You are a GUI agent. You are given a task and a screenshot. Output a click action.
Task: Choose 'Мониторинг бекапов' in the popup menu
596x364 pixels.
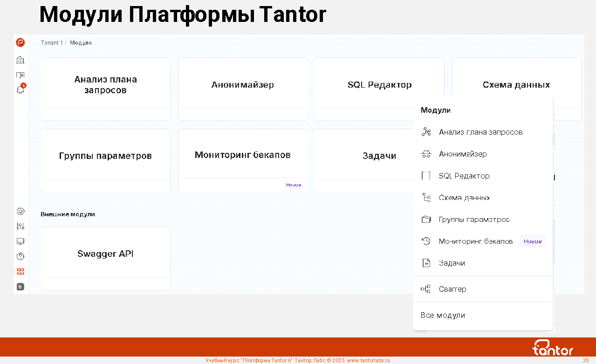pyautogui.click(x=475, y=241)
